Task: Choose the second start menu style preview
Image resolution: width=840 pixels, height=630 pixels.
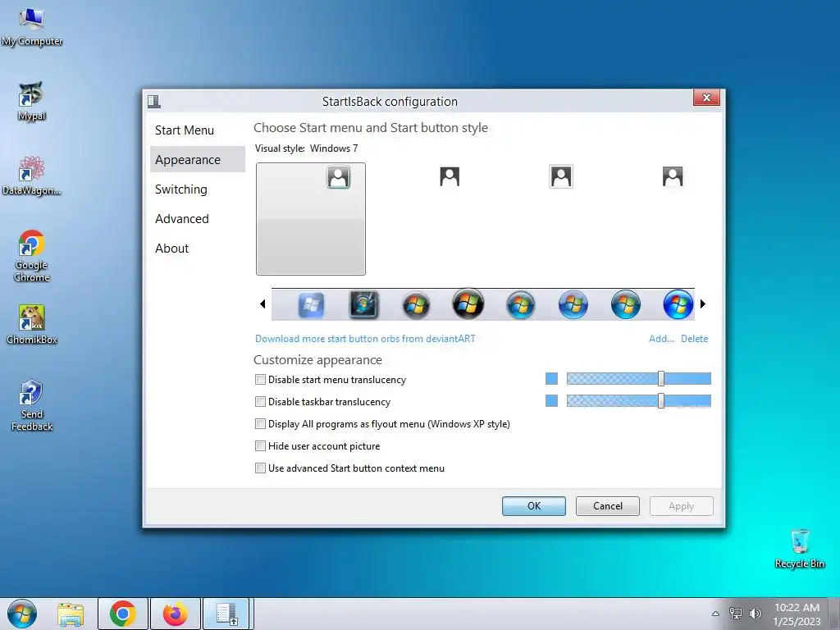Action: (450, 176)
